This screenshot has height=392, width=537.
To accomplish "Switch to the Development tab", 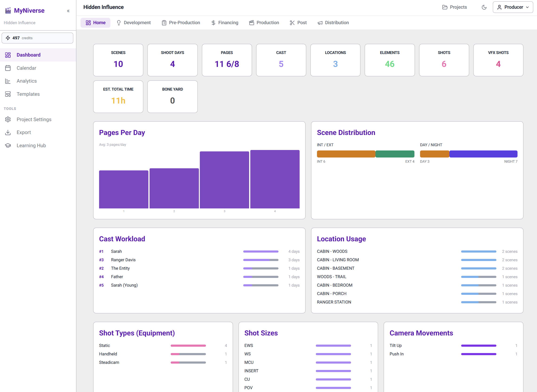I will pos(134,23).
